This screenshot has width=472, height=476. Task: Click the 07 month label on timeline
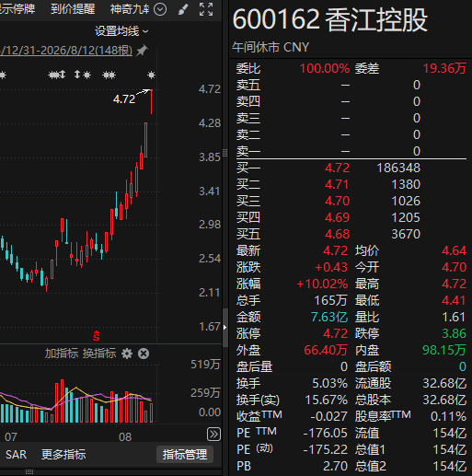point(11,436)
